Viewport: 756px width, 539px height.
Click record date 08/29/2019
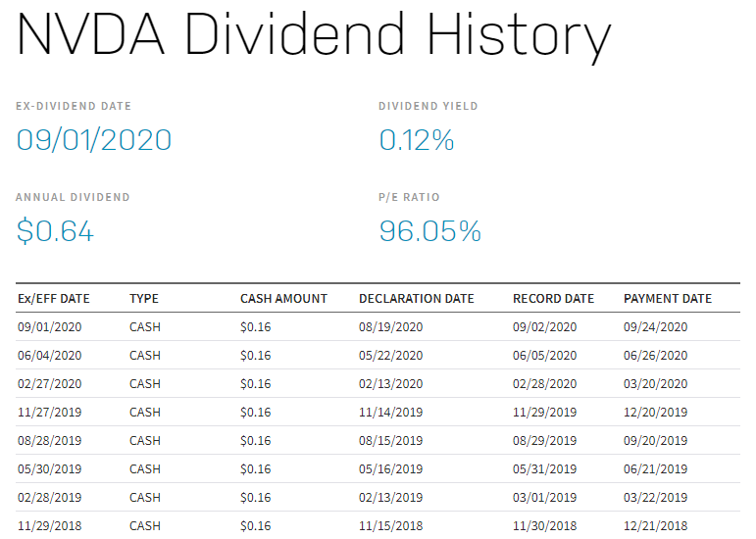[545, 441]
